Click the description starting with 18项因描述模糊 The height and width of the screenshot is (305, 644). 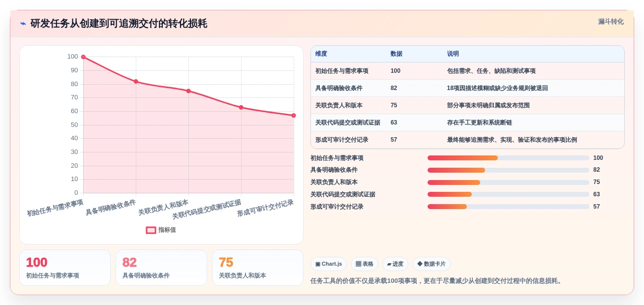[x=497, y=88]
